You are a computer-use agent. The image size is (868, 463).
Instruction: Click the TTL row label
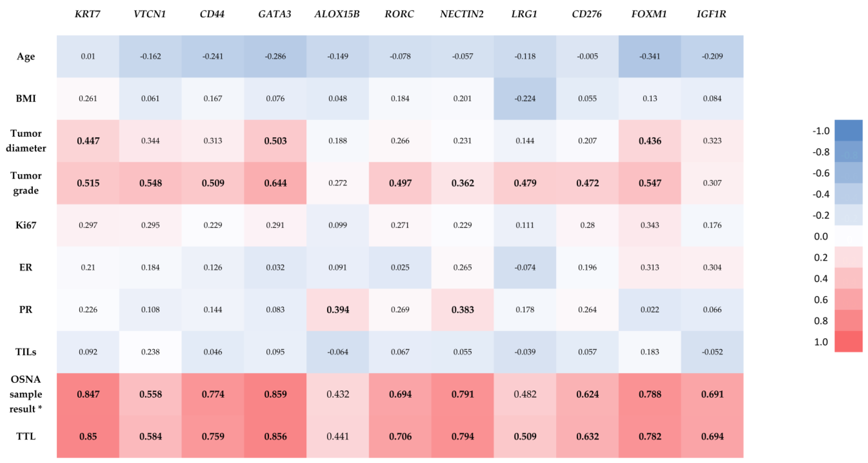(x=26, y=436)
